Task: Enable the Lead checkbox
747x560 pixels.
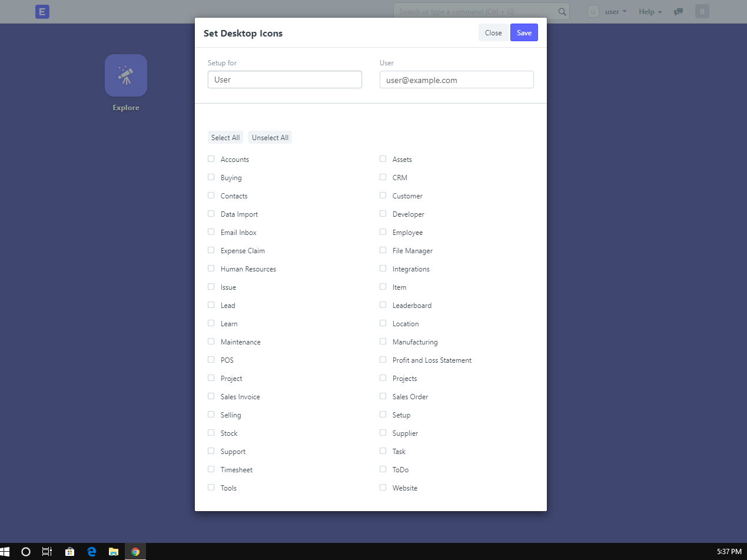Action: click(x=211, y=305)
